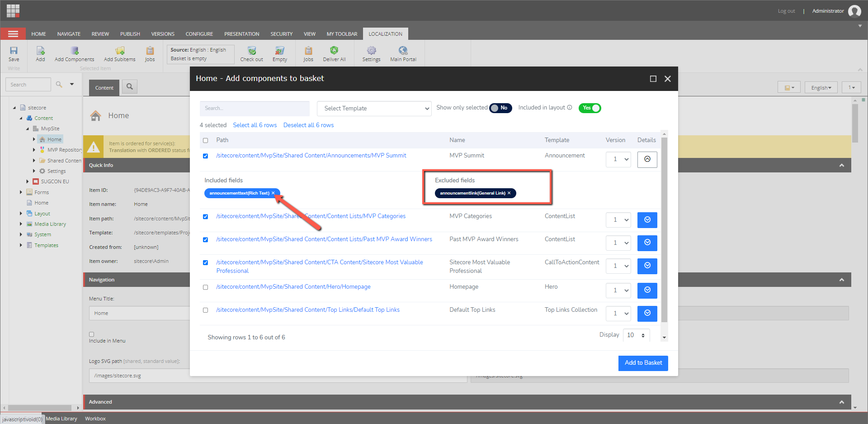868x424 pixels.
Task: Toggle Included in layout switch
Action: click(590, 108)
